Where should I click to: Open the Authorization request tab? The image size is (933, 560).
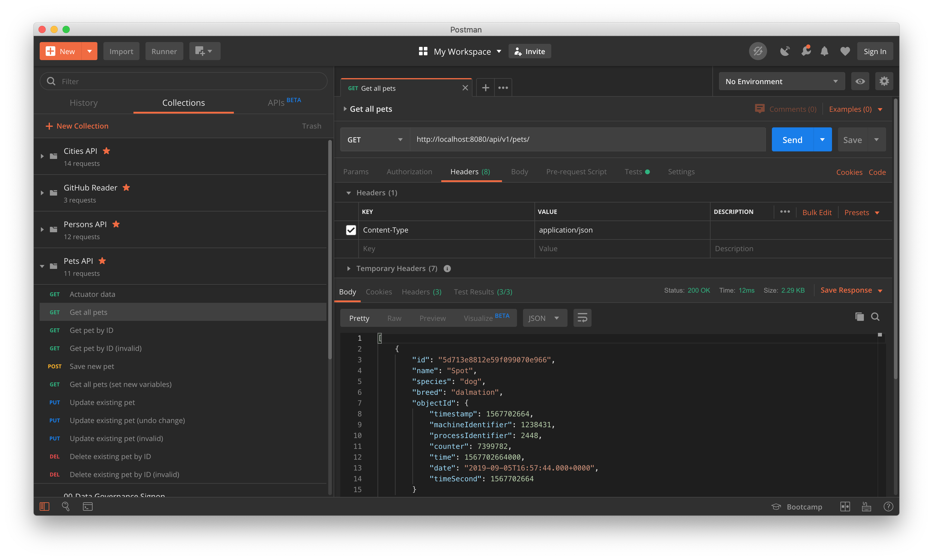pyautogui.click(x=409, y=172)
